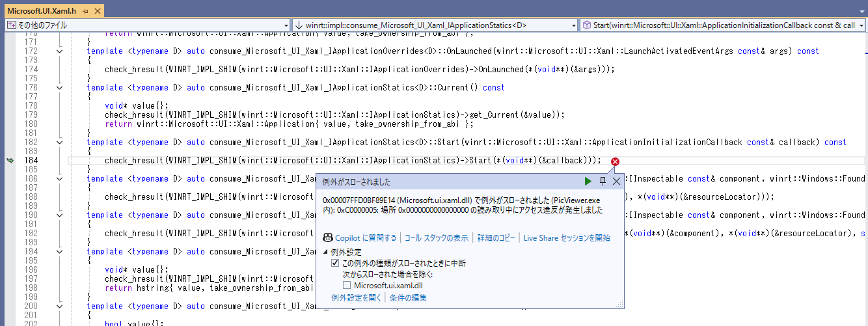Screen dimensions: 868x326
Task: Click the 0xC0000005 access violation message text
Action: coord(463,205)
